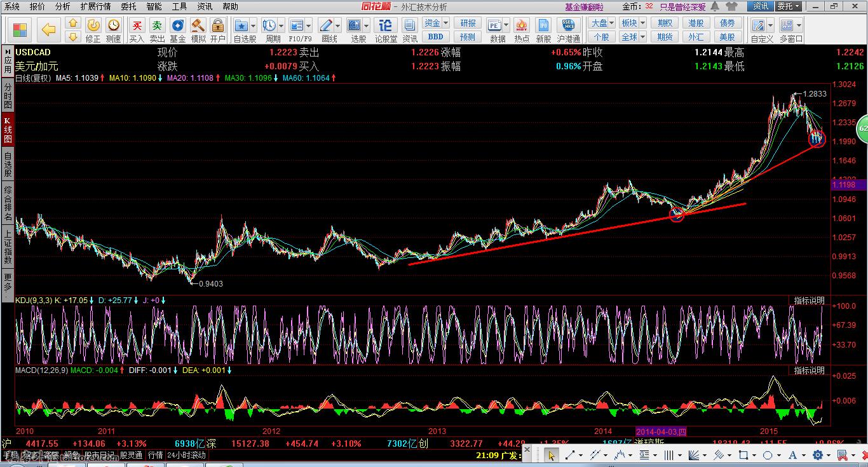Open the 24小时滚动 bottom tab
The width and height of the screenshot is (868, 467).
pos(187,455)
